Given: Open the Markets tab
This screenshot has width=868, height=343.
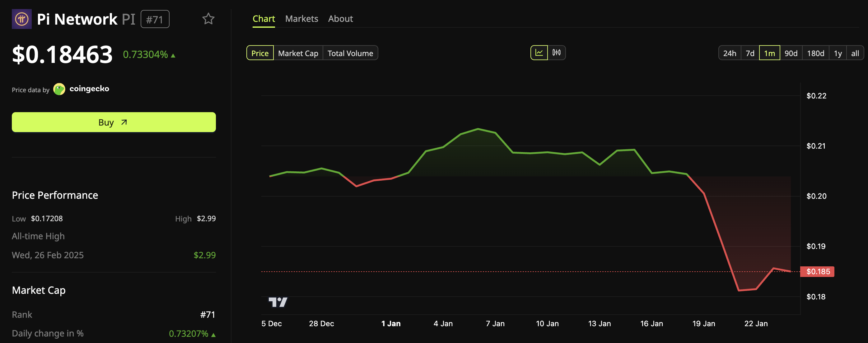Looking at the screenshot, I should [301, 19].
